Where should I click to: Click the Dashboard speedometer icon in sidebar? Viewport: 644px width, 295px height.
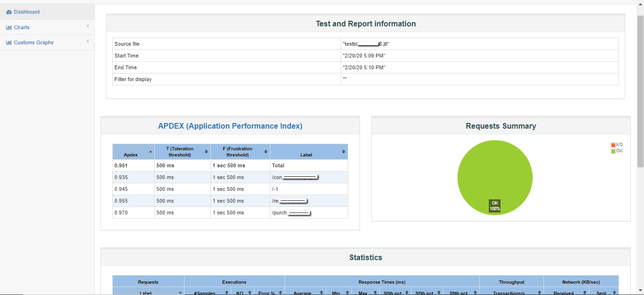point(9,11)
